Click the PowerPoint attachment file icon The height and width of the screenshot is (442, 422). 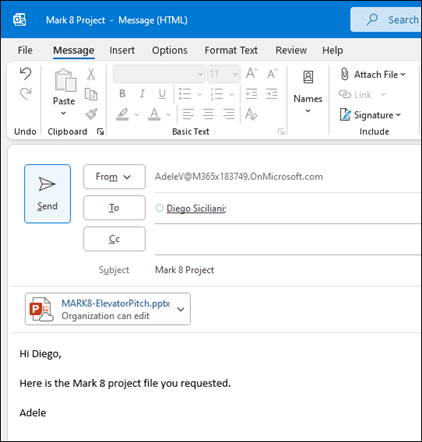[x=41, y=309]
